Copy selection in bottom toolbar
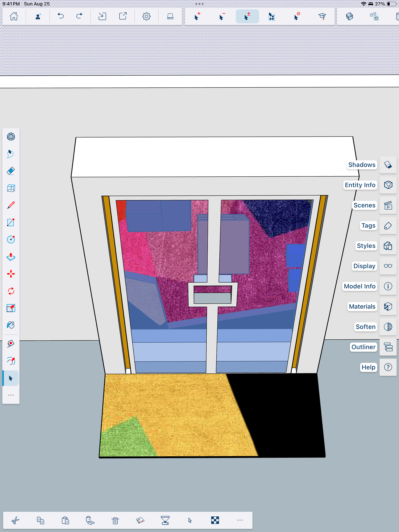 click(41, 520)
